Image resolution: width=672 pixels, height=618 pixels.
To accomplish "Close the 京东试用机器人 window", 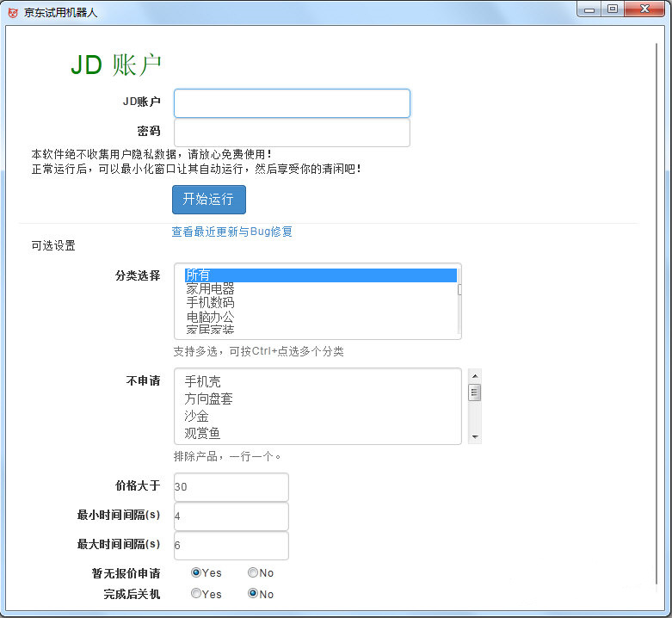I will tap(644, 9).
